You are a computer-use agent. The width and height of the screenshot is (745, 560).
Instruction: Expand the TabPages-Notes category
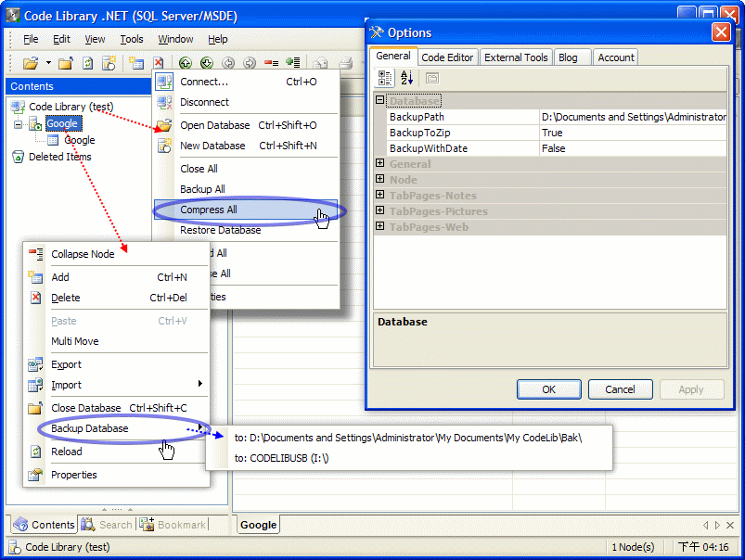click(x=379, y=195)
